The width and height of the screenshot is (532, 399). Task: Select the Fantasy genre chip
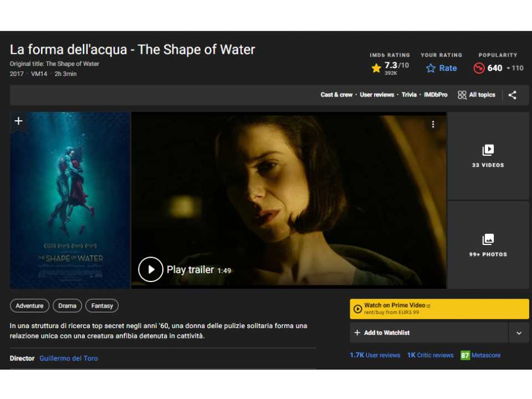click(102, 306)
